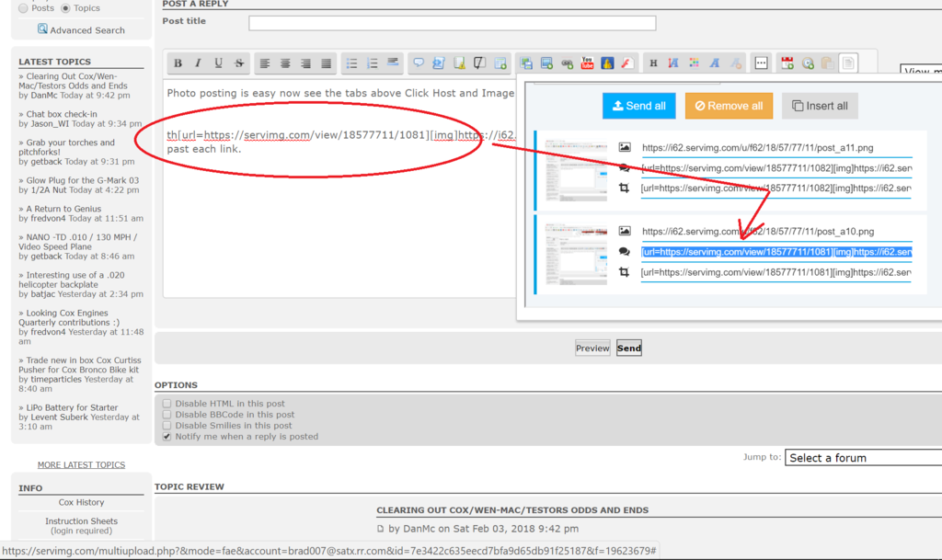The width and height of the screenshot is (942, 560).
Task: Apply strikethrough formatting
Action: pyautogui.click(x=239, y=63)
